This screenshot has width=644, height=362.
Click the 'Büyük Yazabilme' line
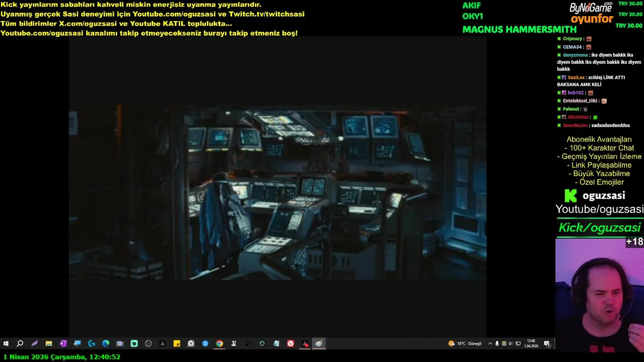tap(599, 173)
